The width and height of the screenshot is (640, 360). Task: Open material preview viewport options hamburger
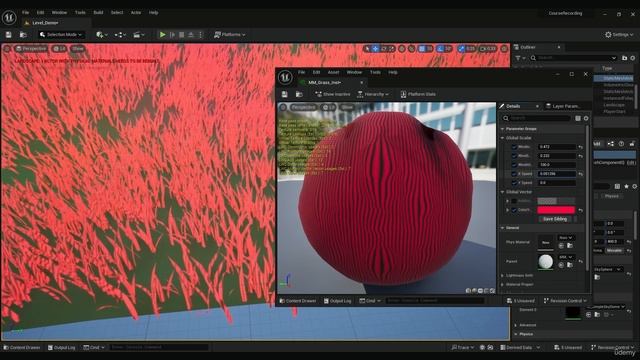tap(283, 107)
